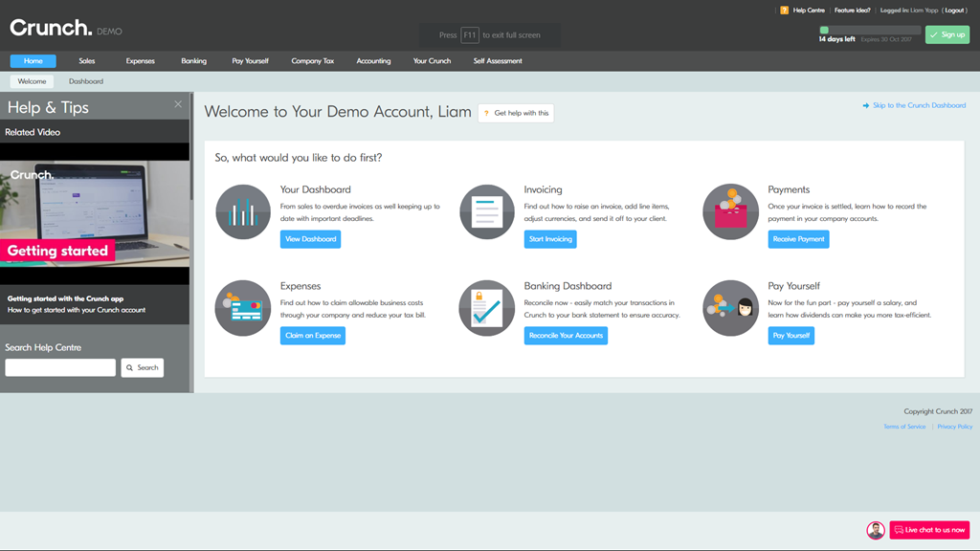Click the Start Invoicing button
This screenshot has height=551, width=980.
click(x=550, y=238)
